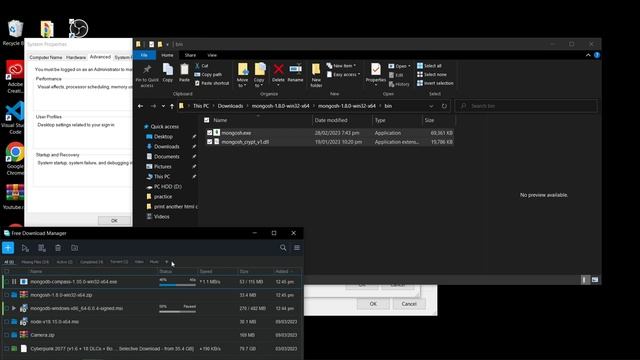Resume the mongodb-windows msi download
This screenshot has height=360, width=640.
point(14,308)
